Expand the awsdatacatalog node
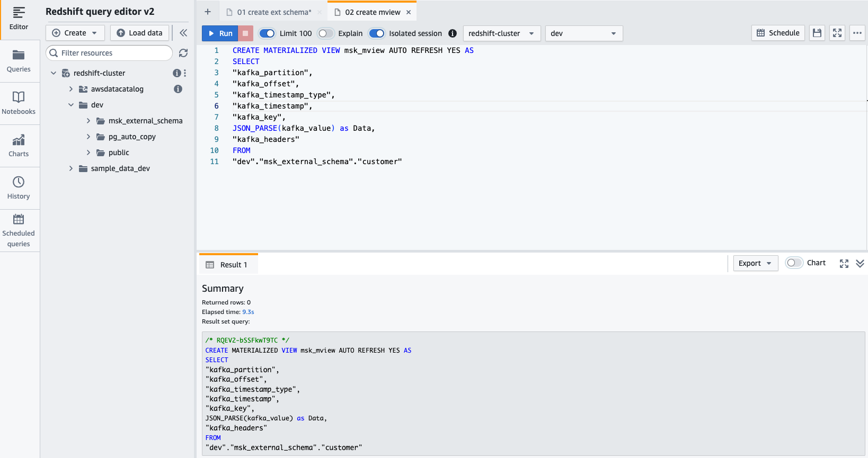 click(71, 89)
